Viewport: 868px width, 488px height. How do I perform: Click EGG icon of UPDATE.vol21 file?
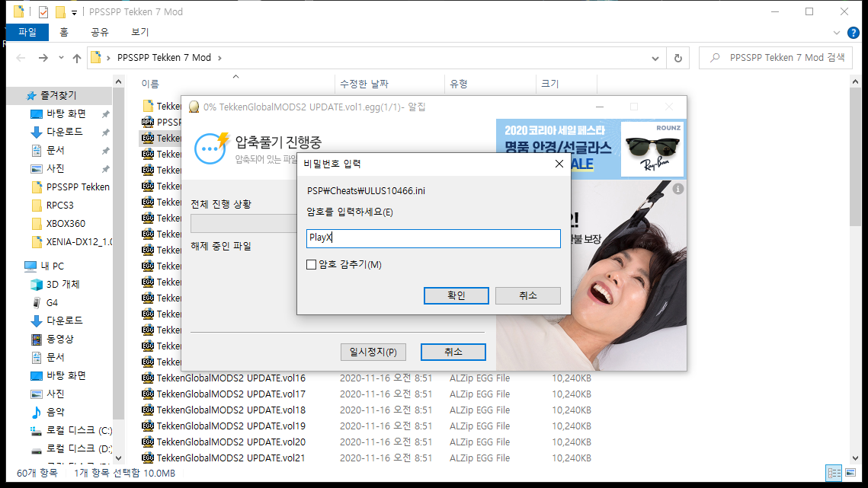coord(148,458)
